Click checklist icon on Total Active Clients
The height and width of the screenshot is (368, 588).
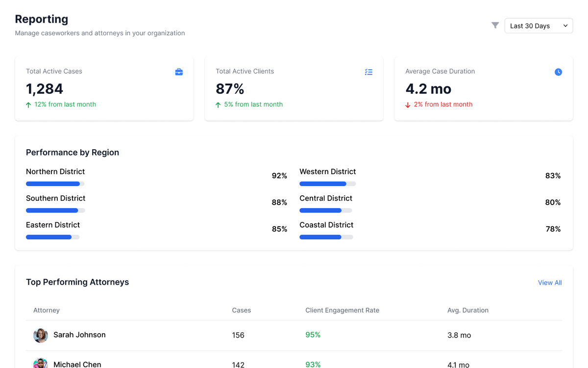pos(368,72)
